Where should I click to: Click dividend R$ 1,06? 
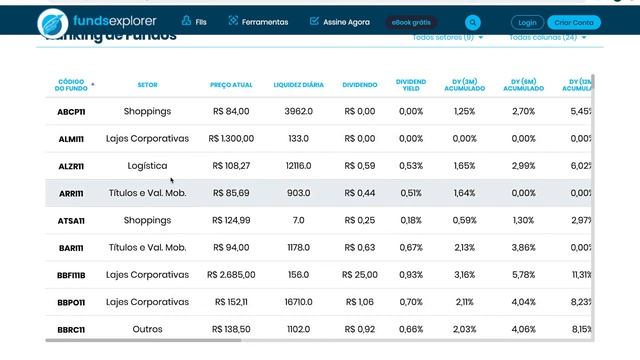point(360,302)
